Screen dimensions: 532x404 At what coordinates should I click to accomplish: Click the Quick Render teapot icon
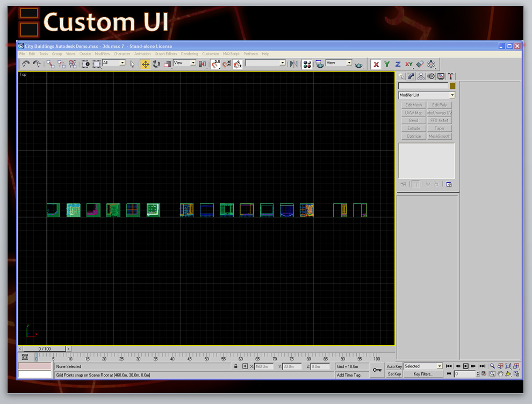pos(359,64)
